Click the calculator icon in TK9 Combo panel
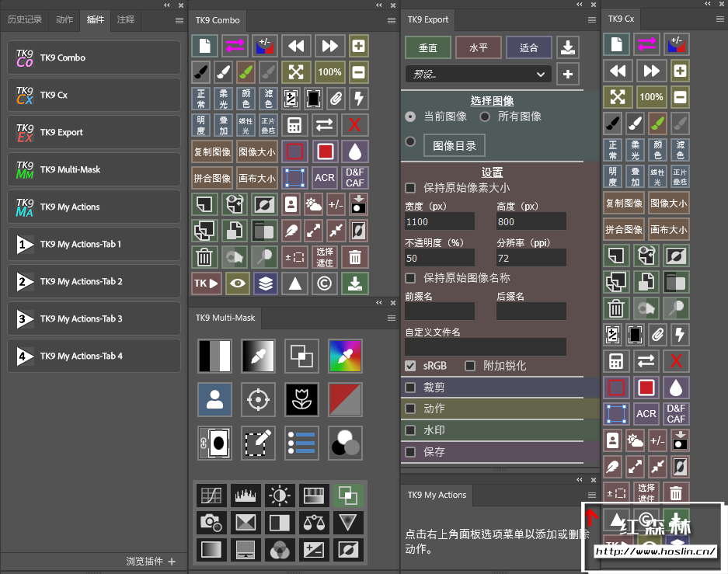This screenshot has width=728, height=574. click(x=294, y=125)
